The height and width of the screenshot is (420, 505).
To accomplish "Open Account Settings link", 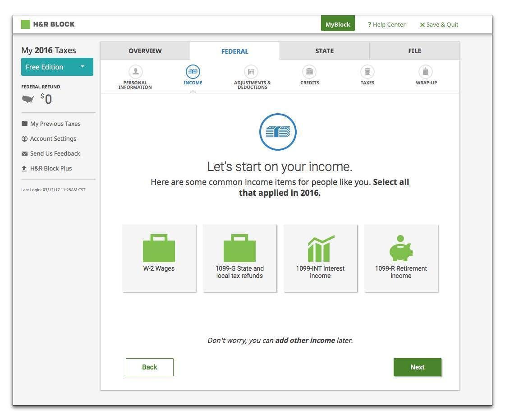I will 53,138.
